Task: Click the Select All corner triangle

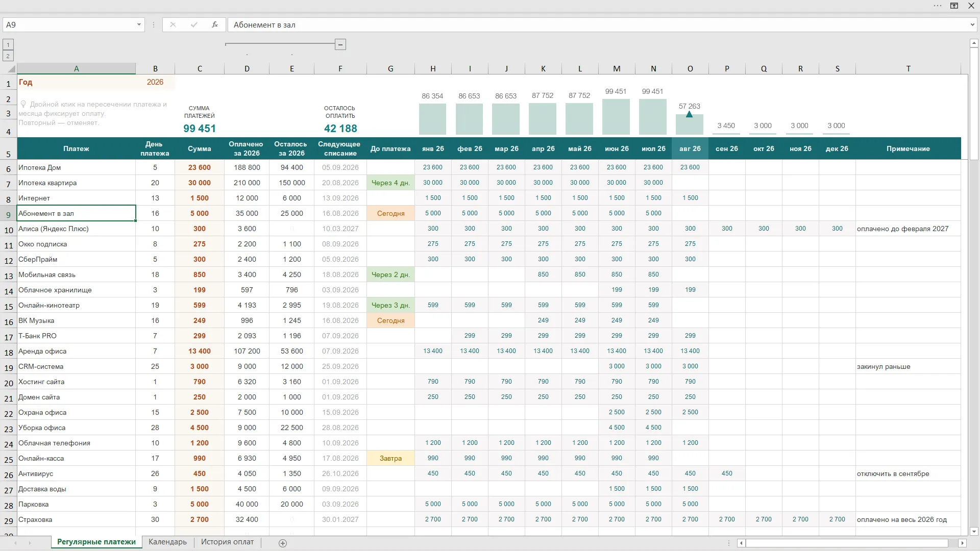Action: [12, 69]
